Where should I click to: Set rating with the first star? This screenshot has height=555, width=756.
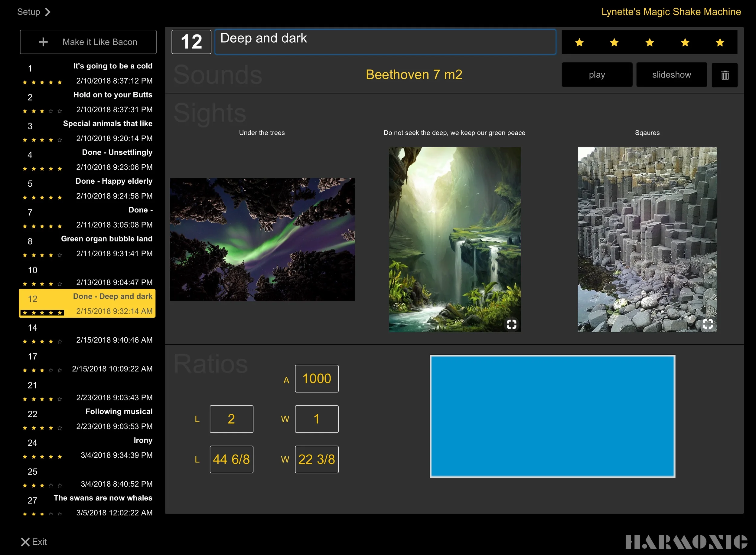coord(579,42)
